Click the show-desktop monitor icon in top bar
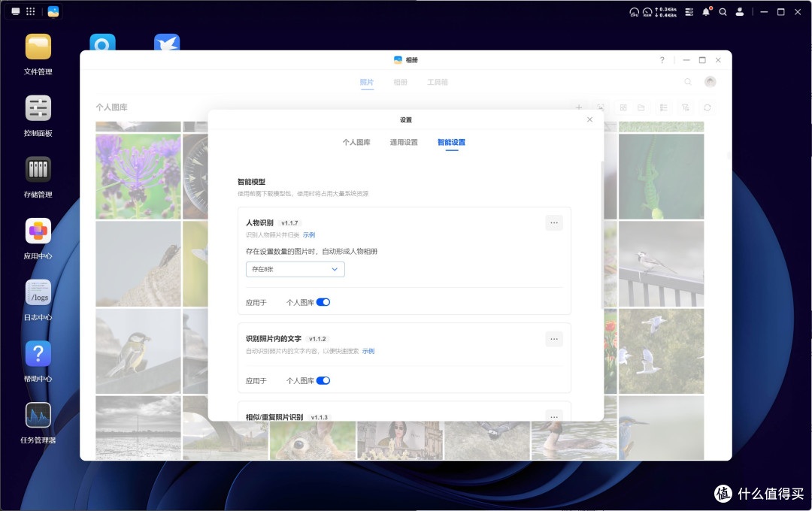Screen dimensions: 812x511 pyautogui.click(x=16, y=11)
